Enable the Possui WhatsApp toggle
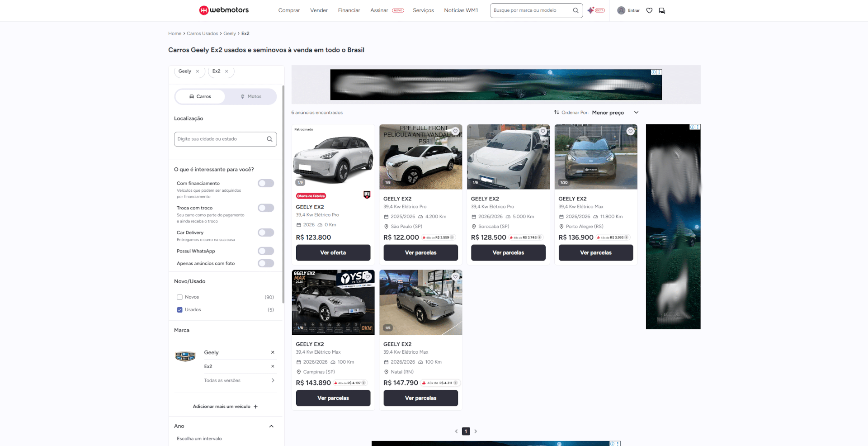 click(266, 251)
